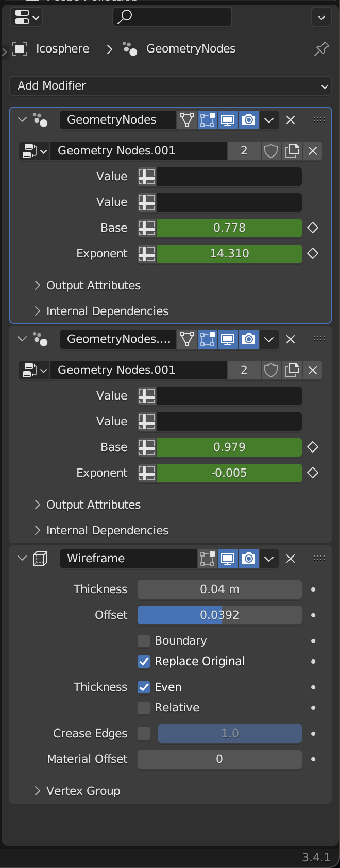Toggle On Cage for the first GeometryNodes modifier
Screen dimensions: 340x868
click(187, 120)
